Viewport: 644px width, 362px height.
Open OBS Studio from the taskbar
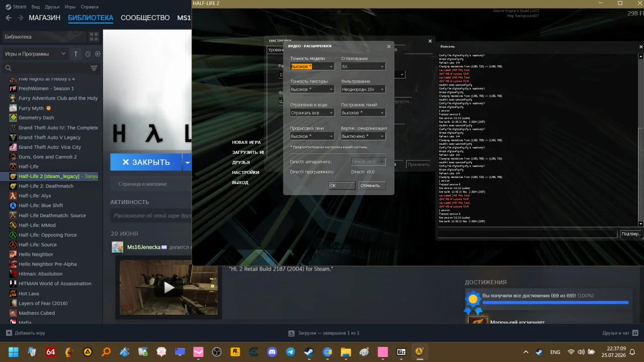coord(217,352)
